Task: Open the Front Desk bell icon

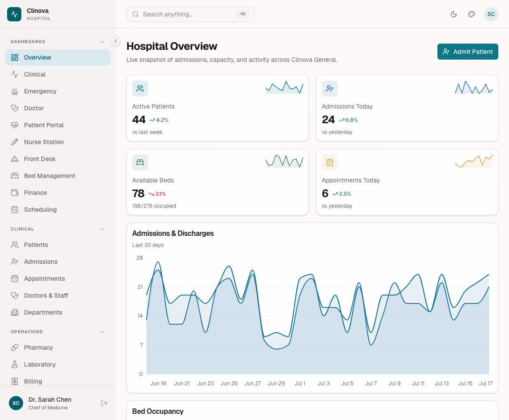Action: (x=15, y=159)
